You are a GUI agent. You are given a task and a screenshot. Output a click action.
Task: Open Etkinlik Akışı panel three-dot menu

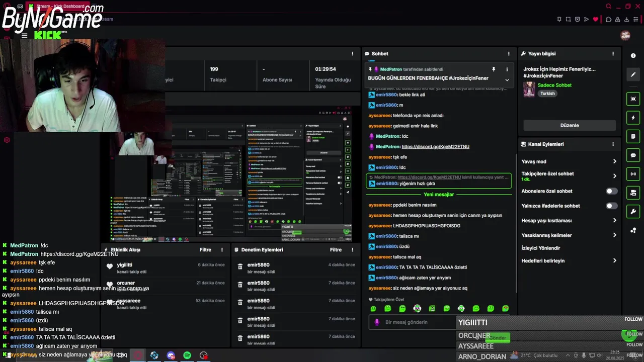click(222, 249)
